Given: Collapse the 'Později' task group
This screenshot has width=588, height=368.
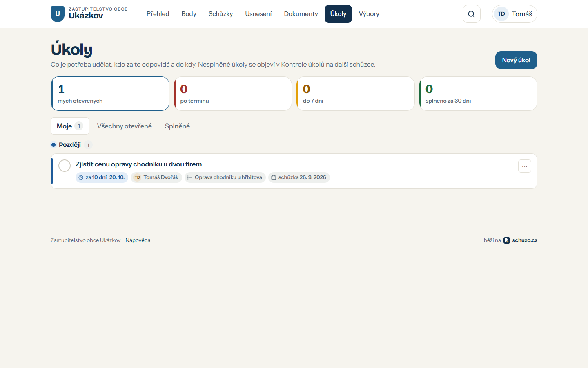Looking at the screenshot, I should click(x=70, y=145).
